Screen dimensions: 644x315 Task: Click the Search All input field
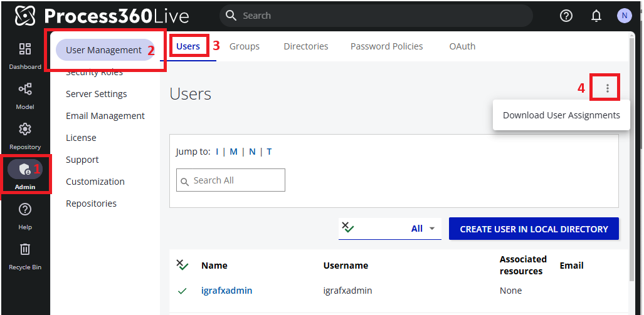tap(231, 180)
